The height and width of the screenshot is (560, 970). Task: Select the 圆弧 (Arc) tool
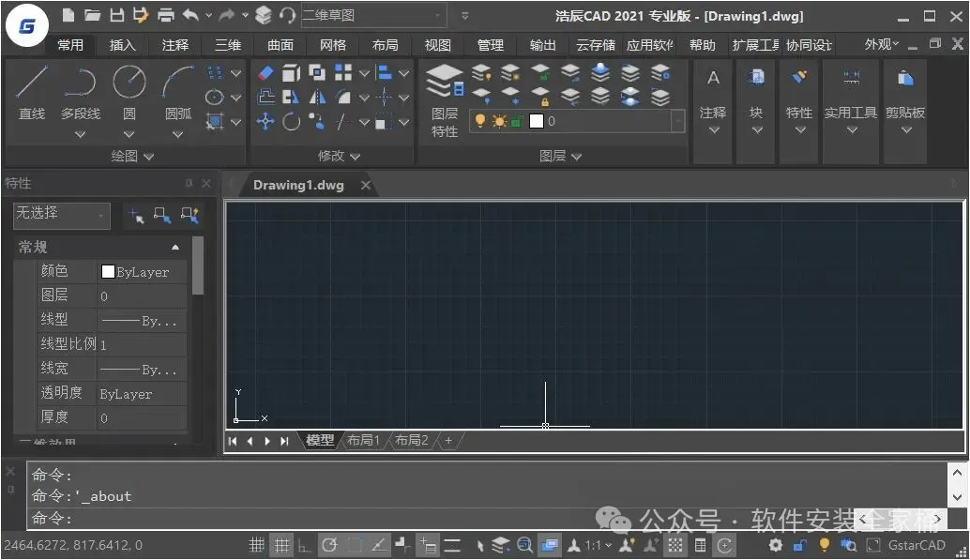click(178, 92)
